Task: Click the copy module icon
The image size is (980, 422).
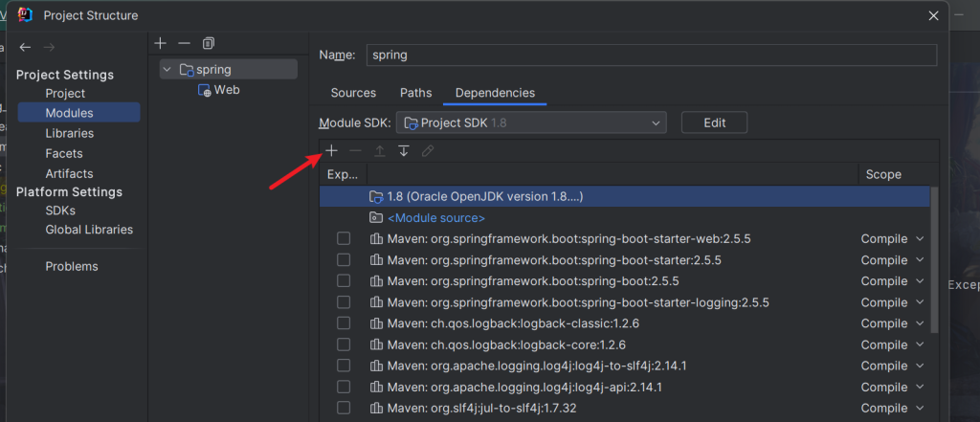Action: (x=209, y=43)
